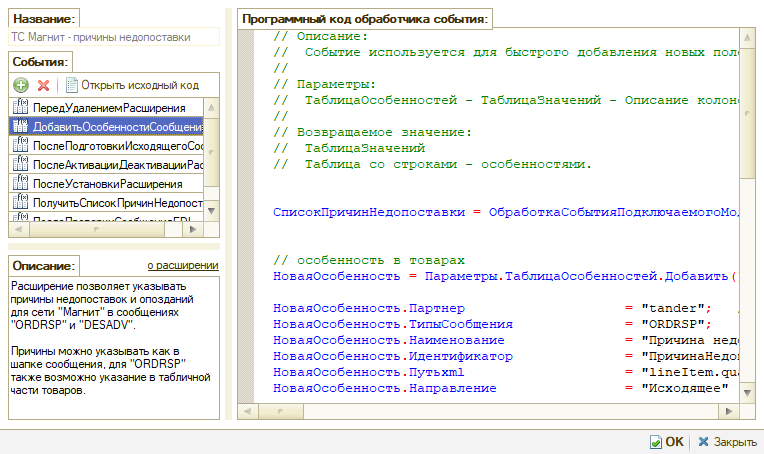Click the Закрыть button label
Image resolution: width=764 pixels, height=454 pixels.
coord(734,441)
